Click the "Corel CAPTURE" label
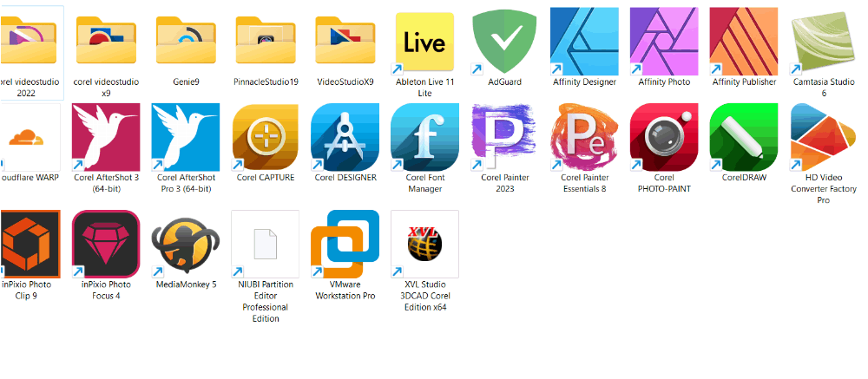The image size is (868, 379). coord(265,178)
